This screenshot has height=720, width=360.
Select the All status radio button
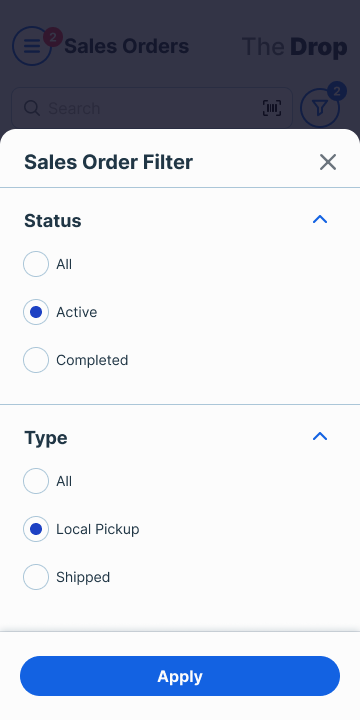(x=36, y=264)
